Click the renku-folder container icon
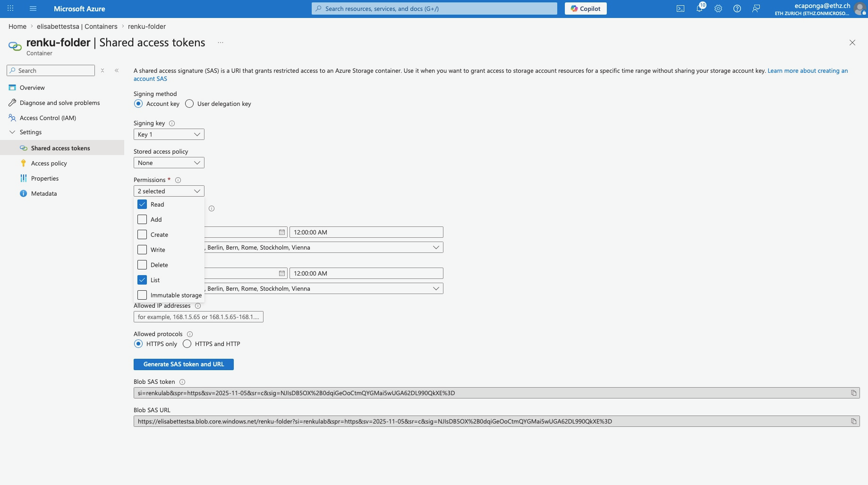The width and height of the screenshot is (868, 485). coord(15,46)
